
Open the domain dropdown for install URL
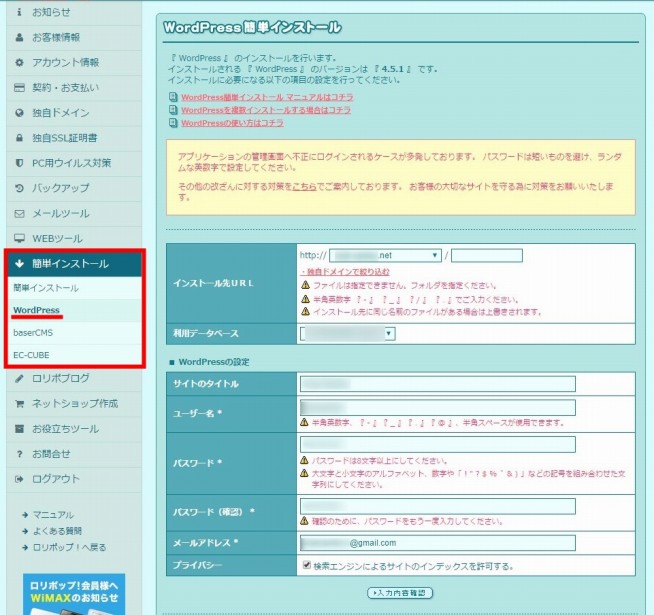[385, 255]
